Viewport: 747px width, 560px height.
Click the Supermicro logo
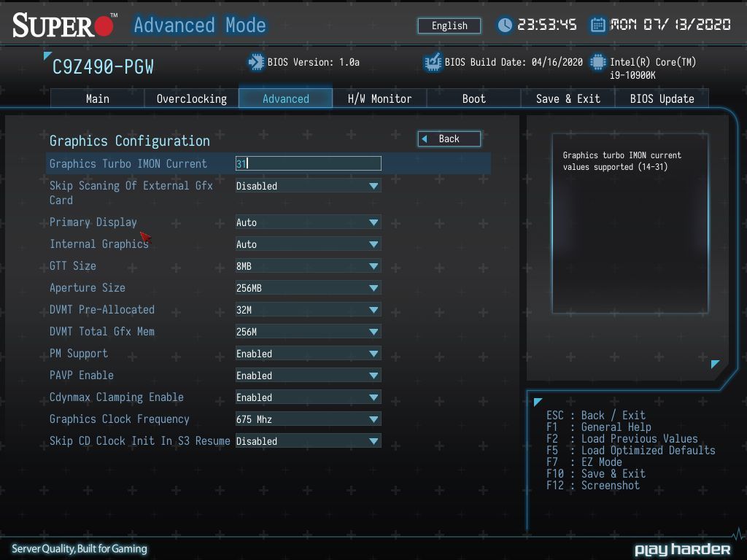[64, 25]
